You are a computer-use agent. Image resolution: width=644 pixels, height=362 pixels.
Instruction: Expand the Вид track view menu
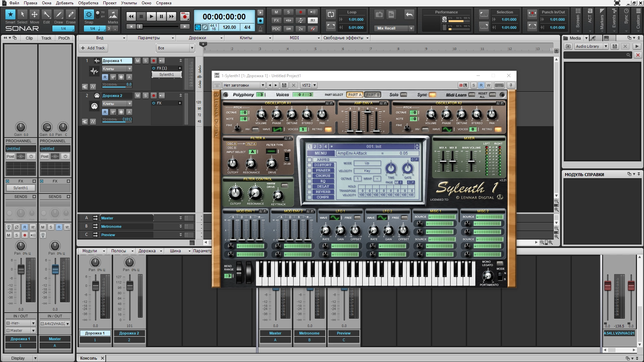[x=102, y=38]
